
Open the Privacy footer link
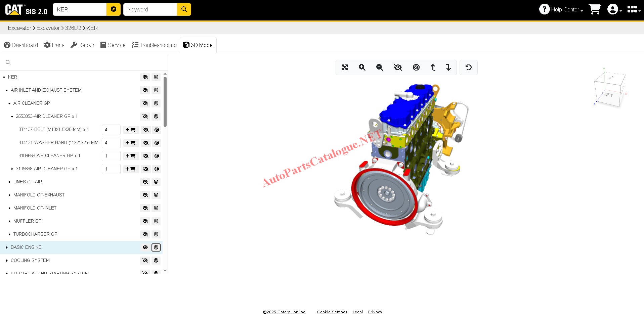375,312
